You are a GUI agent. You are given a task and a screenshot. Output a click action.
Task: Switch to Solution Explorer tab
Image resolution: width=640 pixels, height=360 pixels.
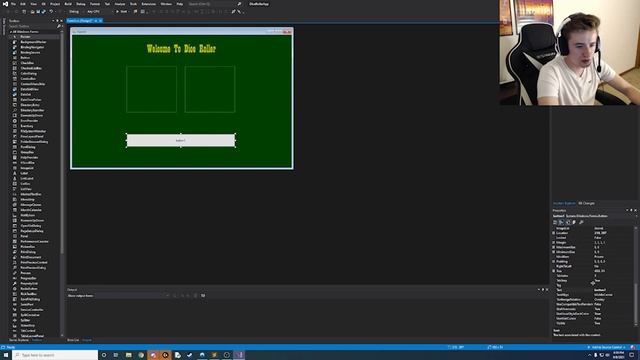[564, 203]
